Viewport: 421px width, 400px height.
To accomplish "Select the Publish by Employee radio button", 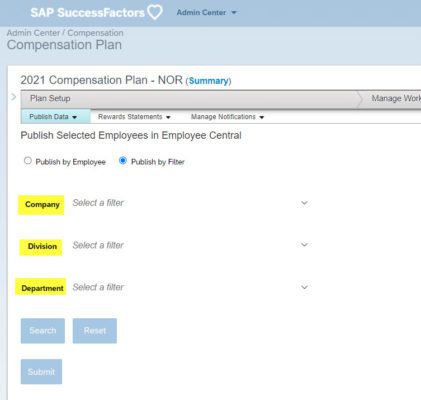I will [x=28, y=161].
